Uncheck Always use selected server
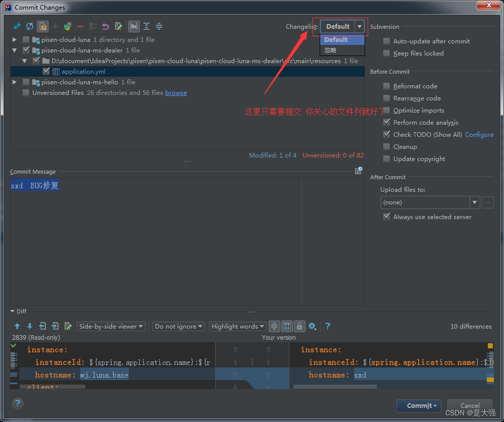The height and width of the screenshot is (422, 504). pos(387,217)
